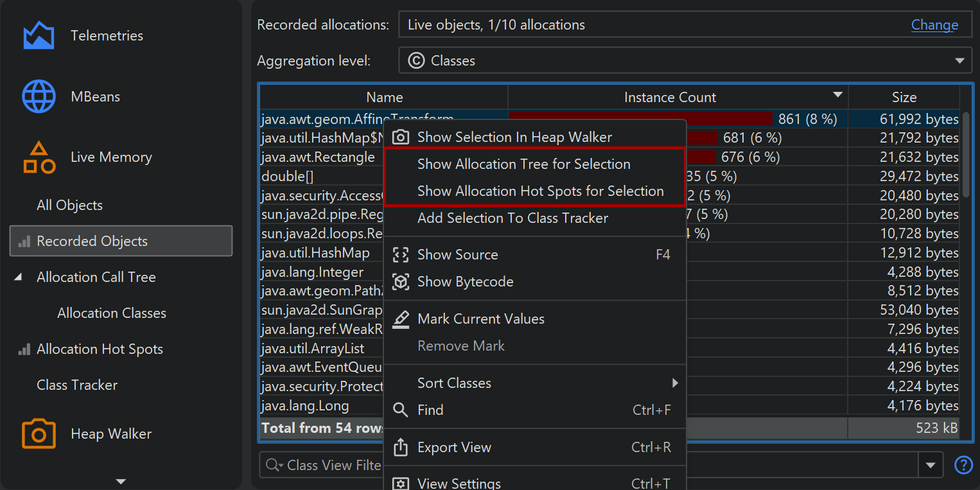This screenshot has width=980, height=490.
Task: Open the Class Tracker view
Action: click(x=77, y=385)
